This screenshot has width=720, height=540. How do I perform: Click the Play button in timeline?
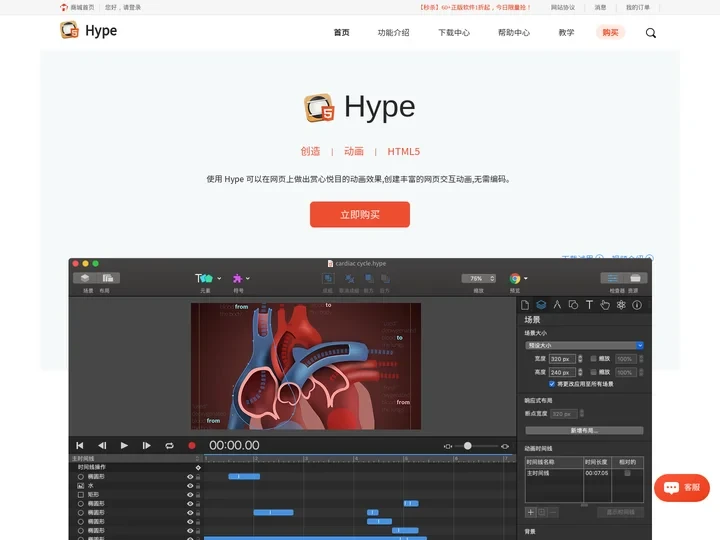(124, 445)
